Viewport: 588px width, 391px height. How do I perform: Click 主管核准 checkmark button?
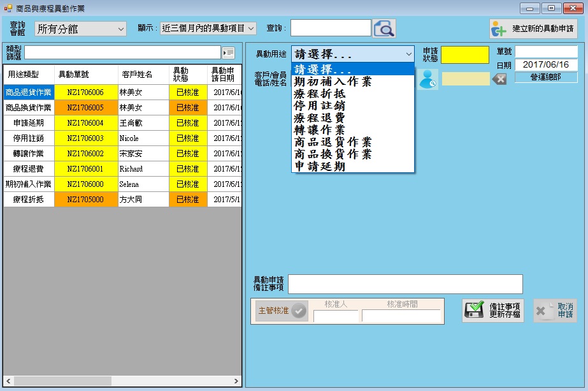(x=282, y=311)
